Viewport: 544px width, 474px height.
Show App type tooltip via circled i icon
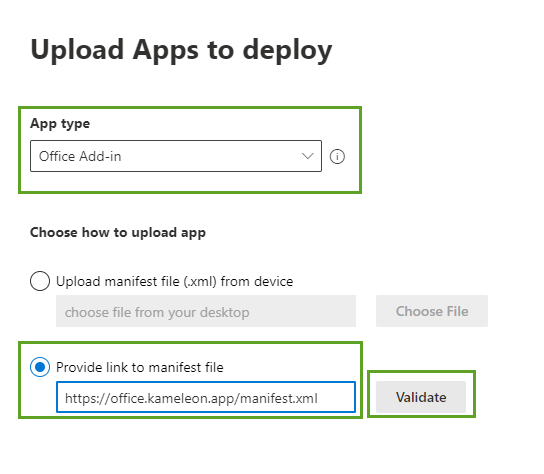pos(337,156)
